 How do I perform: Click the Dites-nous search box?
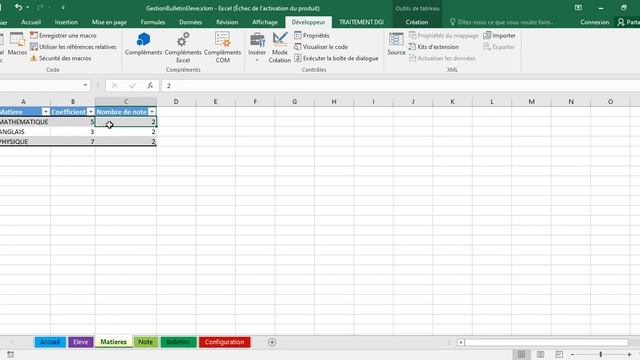(502, 22)
